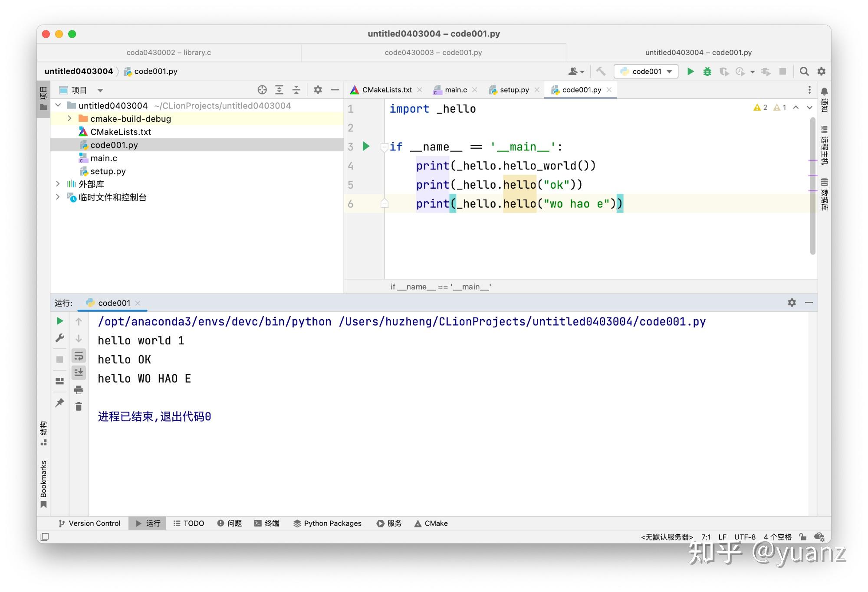The width and height of the screenshot is (868, 592).
Task: Switch to CMakeLists.txt editor tab
Action: point(387,90)
